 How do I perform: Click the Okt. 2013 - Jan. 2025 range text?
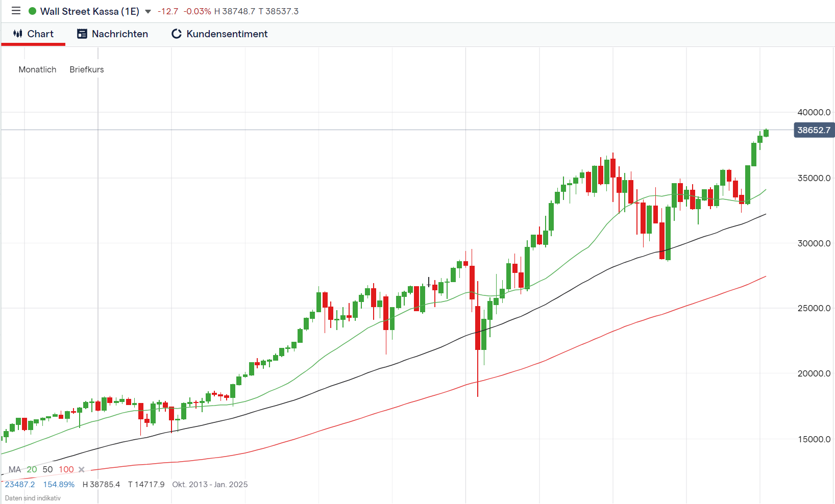(x=210, y=484)
